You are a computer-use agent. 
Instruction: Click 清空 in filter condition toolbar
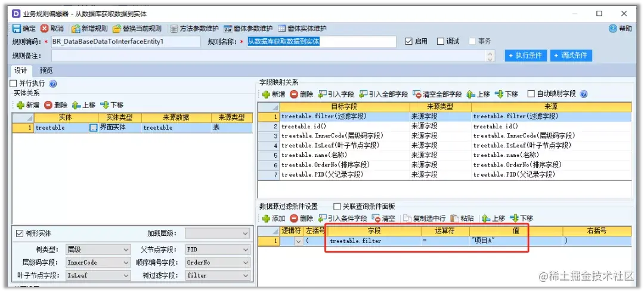tap(383, 219)
